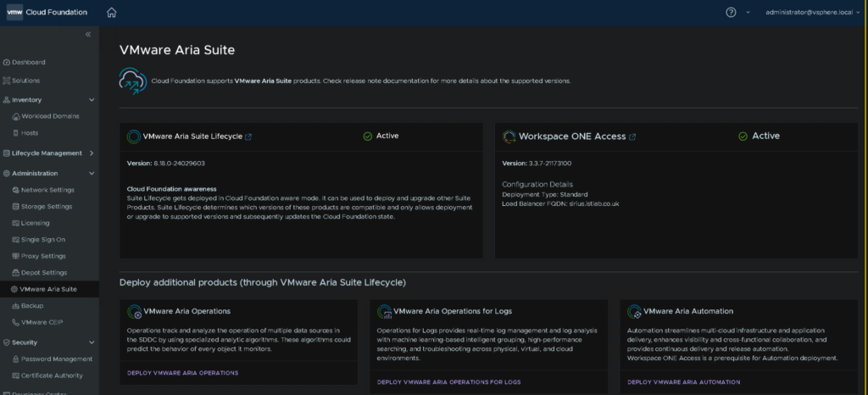Click the Deploy additional products heading
Image resolution: width=868 pixels, height=395 pixels.
pos(263,283)
